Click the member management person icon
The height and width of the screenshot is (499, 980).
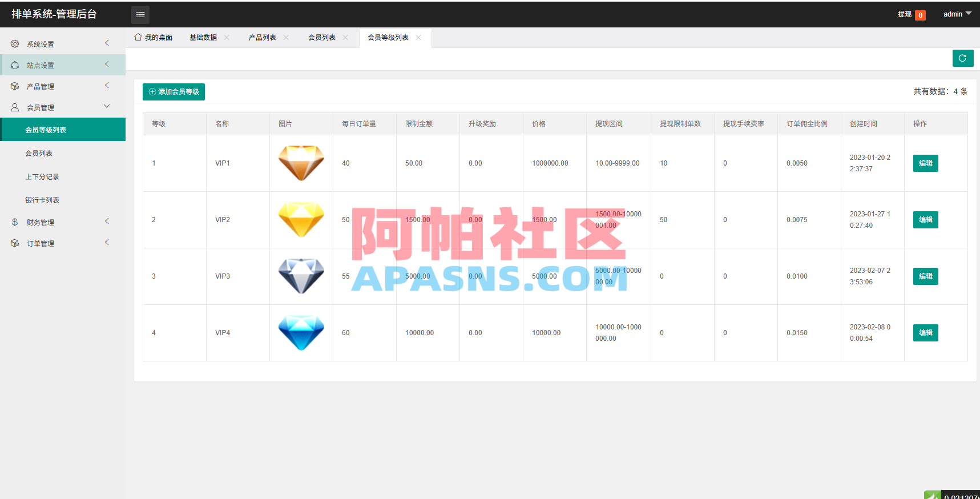(15, 107)
